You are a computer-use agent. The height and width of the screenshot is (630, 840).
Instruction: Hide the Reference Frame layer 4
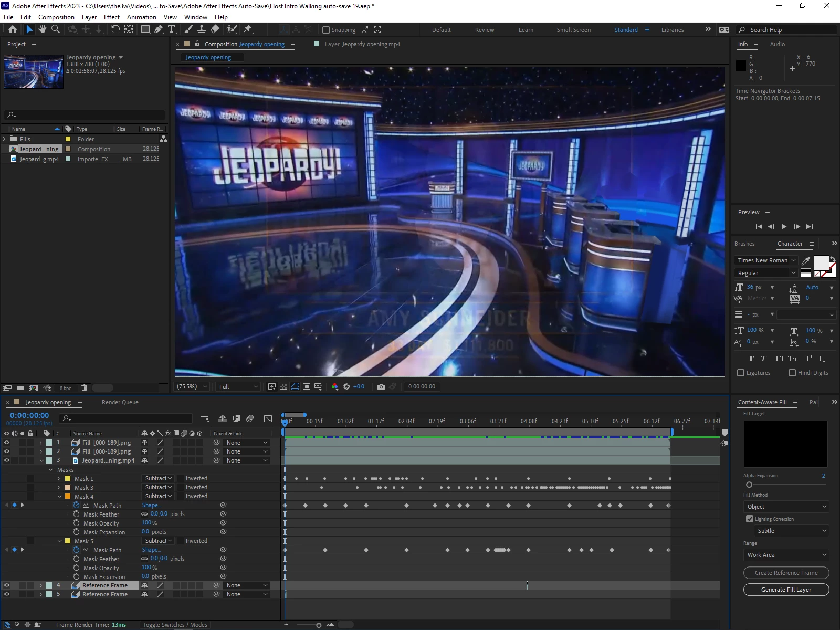click(7, 585)
